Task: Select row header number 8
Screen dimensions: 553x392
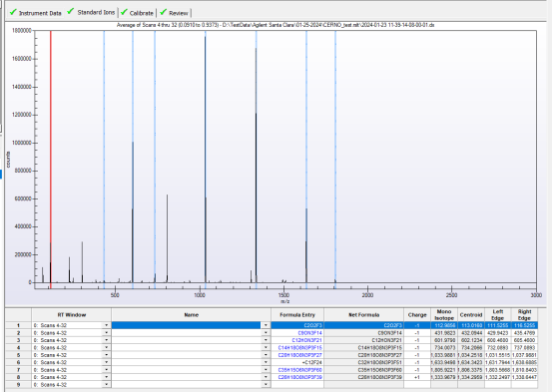Action: pos(18,377)
